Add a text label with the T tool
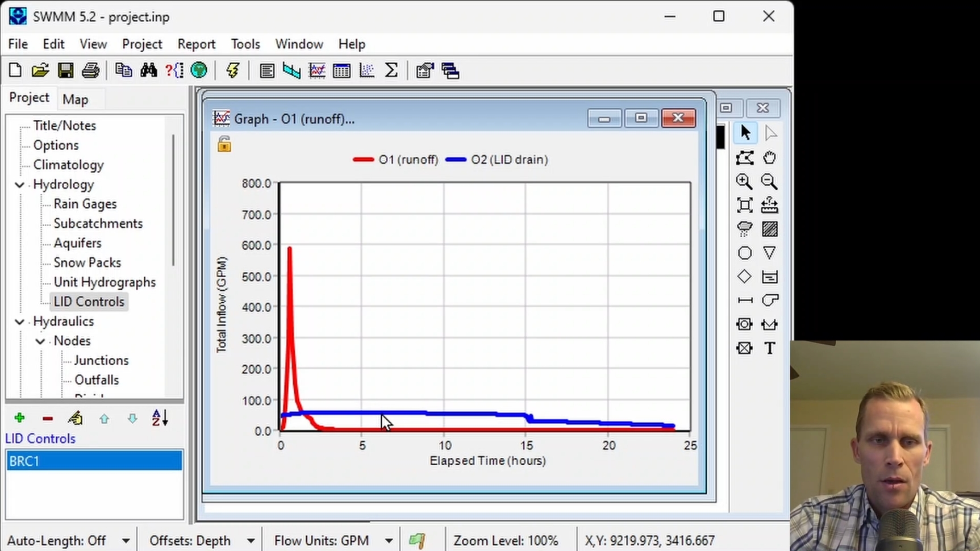 pyautogui.click(x=770, y=348)
